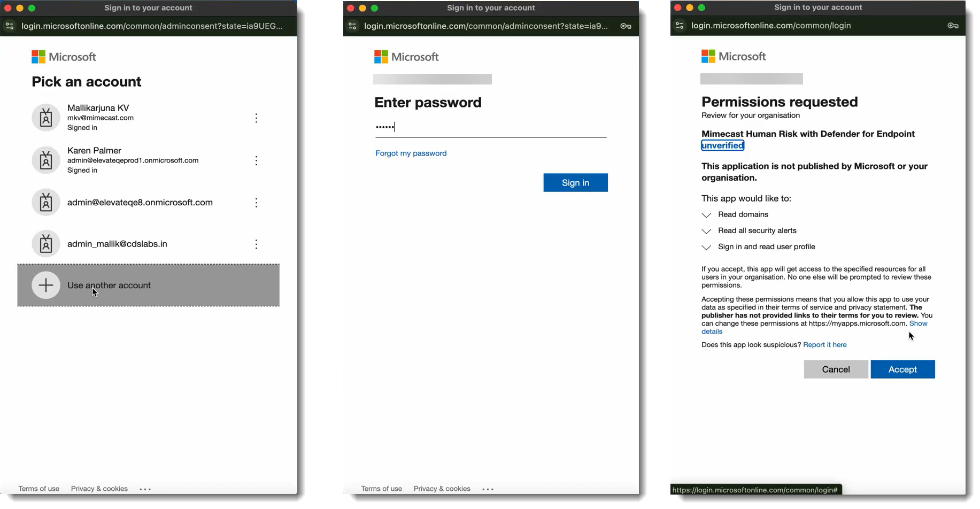This screenshot has height=509, width=980.
Task: Click the Cancel button
Action: [x=835, y=369]
